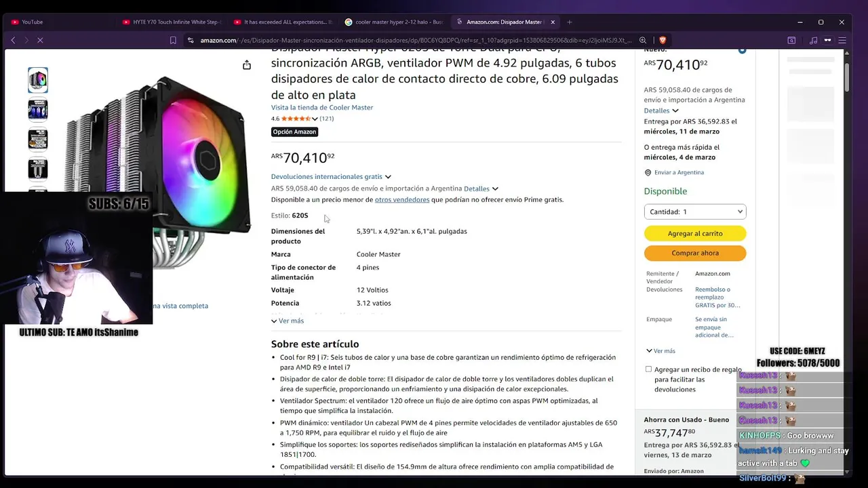Stop page loading with the X icon
Viewport: 868px width, 488px height.
pyautogui.click(x=40, y=41)
